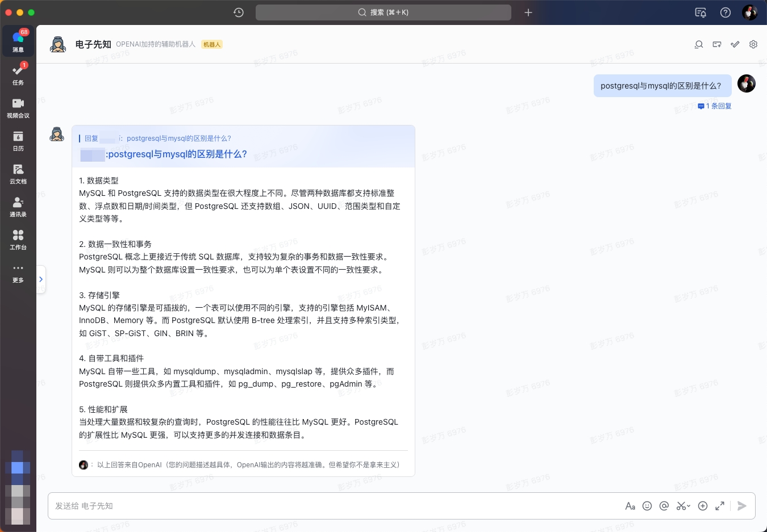767x532 pixels.
Task: Click the heading 5. 性能和扩展
Action: 103,409
